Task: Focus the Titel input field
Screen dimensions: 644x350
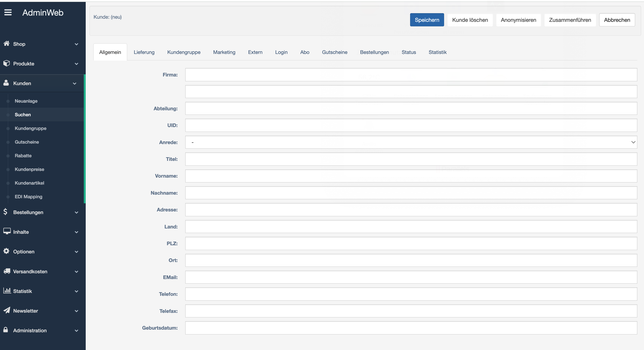Action: (411, 159)
